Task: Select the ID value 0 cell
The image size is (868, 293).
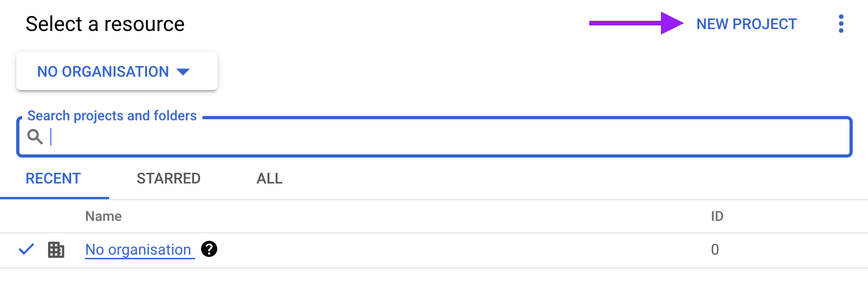Action: click(715, 250)
